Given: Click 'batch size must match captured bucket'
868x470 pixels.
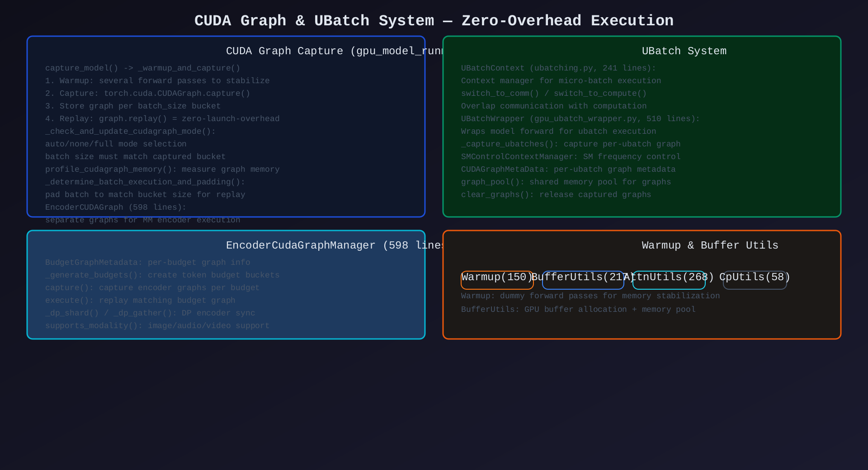Looking at the screenshot, I should [x=136, y=157].
